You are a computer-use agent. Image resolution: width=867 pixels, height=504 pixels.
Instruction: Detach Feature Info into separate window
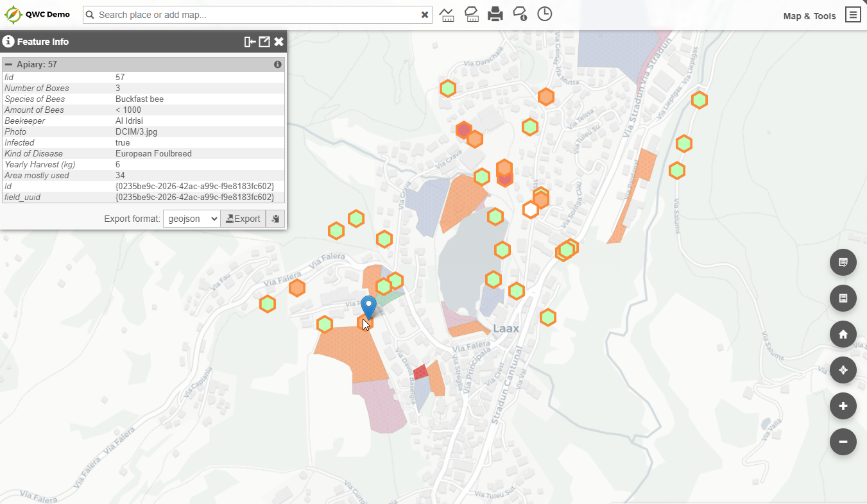[x=264, y=42]
